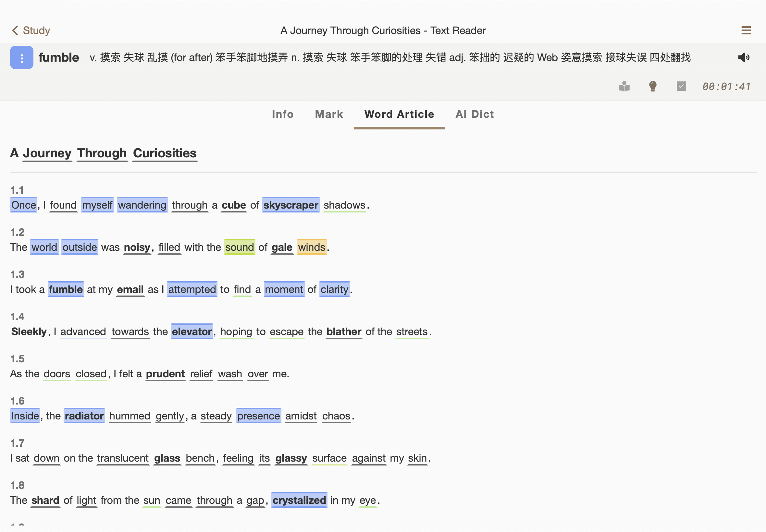Click the highlighted word wandering
766x532 pixels.
[x=142, y=205]
